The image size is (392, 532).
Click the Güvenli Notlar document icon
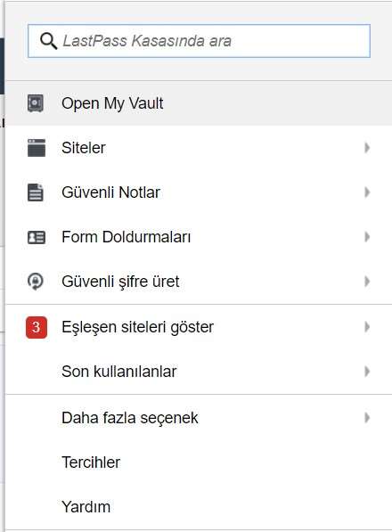point(36,192)
